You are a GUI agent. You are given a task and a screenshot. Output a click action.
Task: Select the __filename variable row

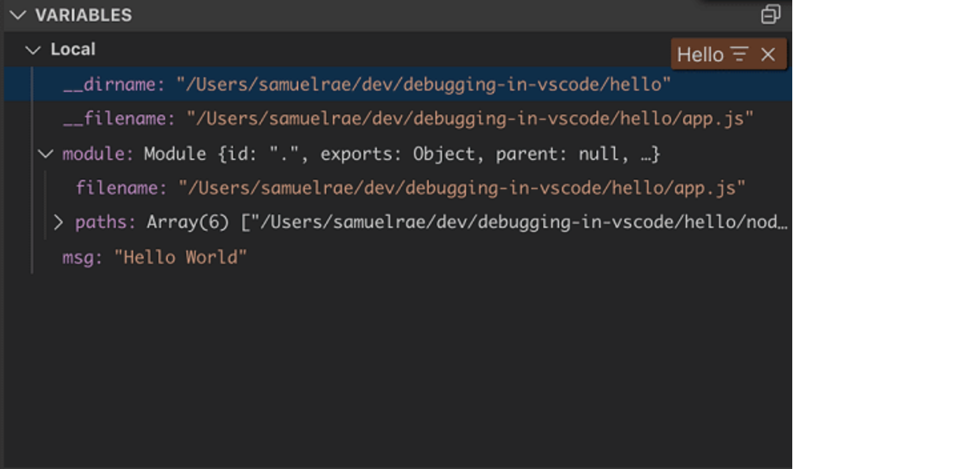point(398,119)
